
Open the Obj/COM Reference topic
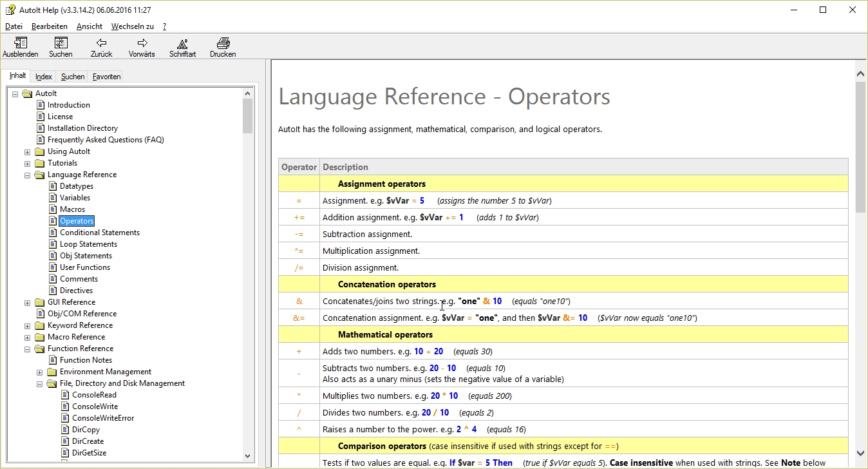point(82,314)
